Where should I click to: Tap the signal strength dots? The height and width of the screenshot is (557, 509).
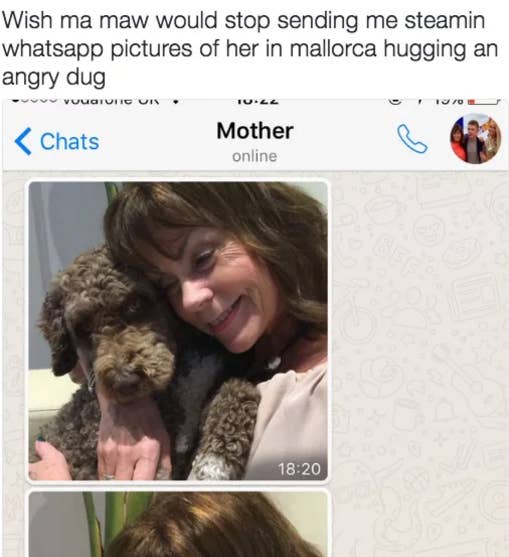click(x=34, y=100)
